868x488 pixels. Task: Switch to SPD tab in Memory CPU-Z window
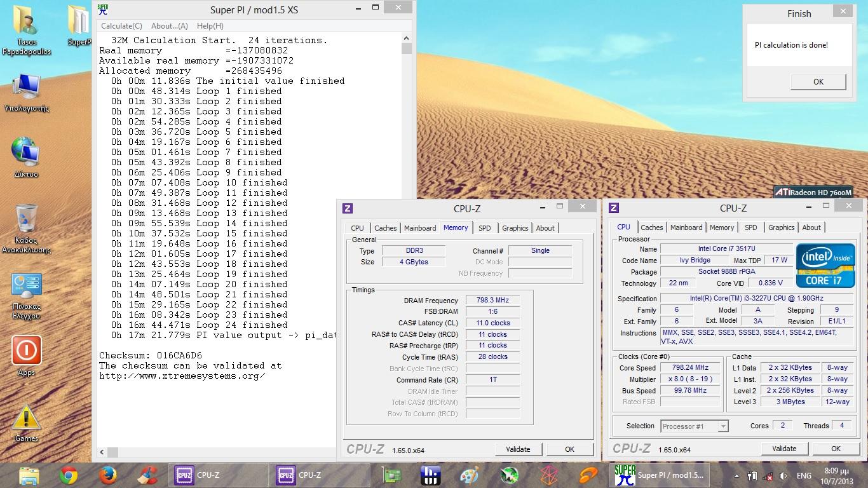point(485,228)
